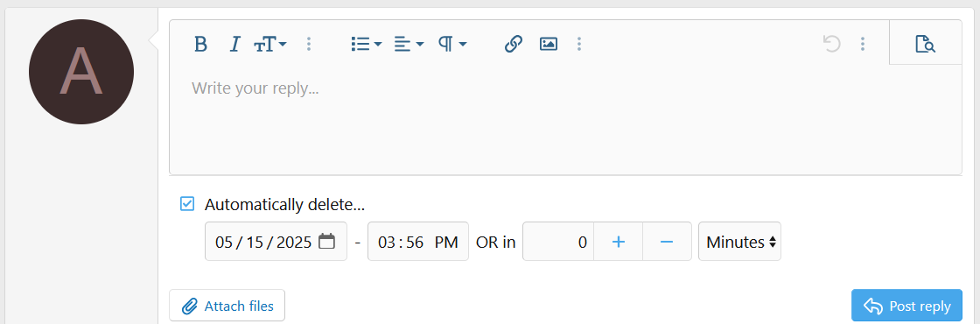Click the 03:56 PM time field
This screenshot has width=980, height=324.
(x=418, y=242)
